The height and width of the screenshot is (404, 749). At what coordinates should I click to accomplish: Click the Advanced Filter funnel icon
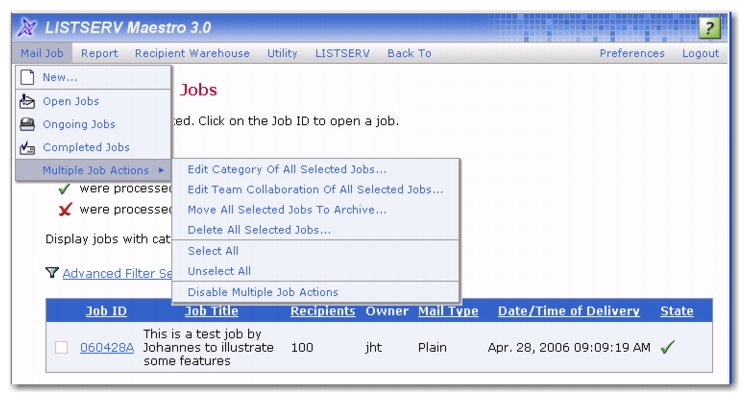(52, 273)
